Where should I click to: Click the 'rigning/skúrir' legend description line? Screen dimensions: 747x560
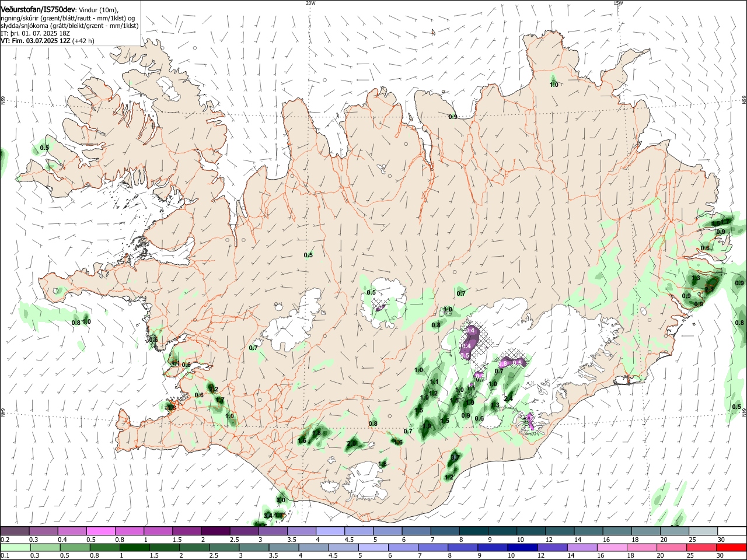[68, 18]
